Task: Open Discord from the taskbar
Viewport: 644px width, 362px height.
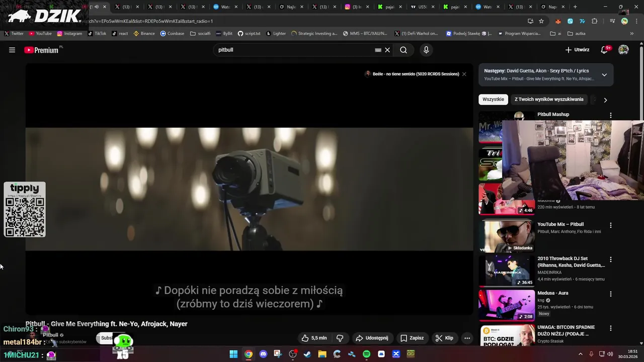Action: [x=263, y=354]
